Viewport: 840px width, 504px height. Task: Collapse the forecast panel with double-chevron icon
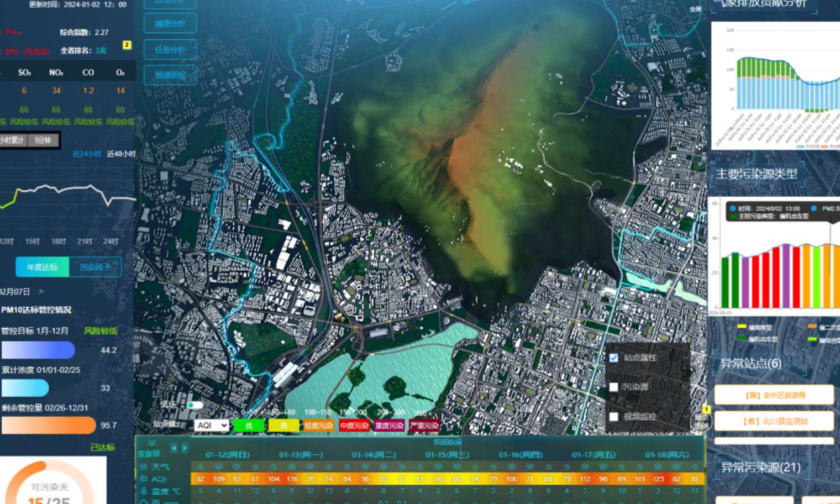click(152, 443)
